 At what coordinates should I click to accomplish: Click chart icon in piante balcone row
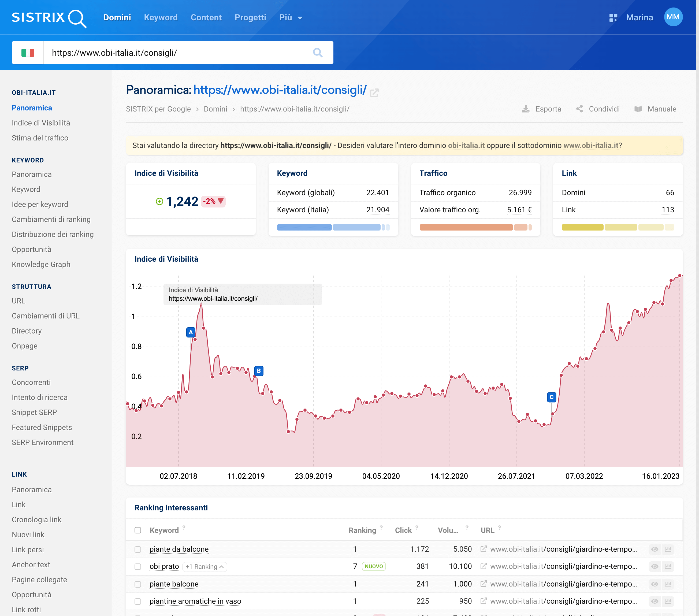[668, 584]
